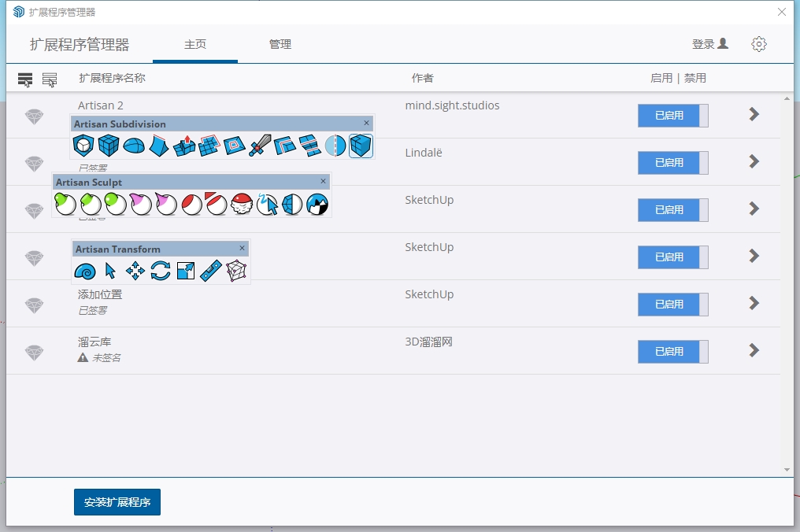This screenshot has height=532, width=800.
Task: Disable the 溜云库 extension
Action: 673,352
